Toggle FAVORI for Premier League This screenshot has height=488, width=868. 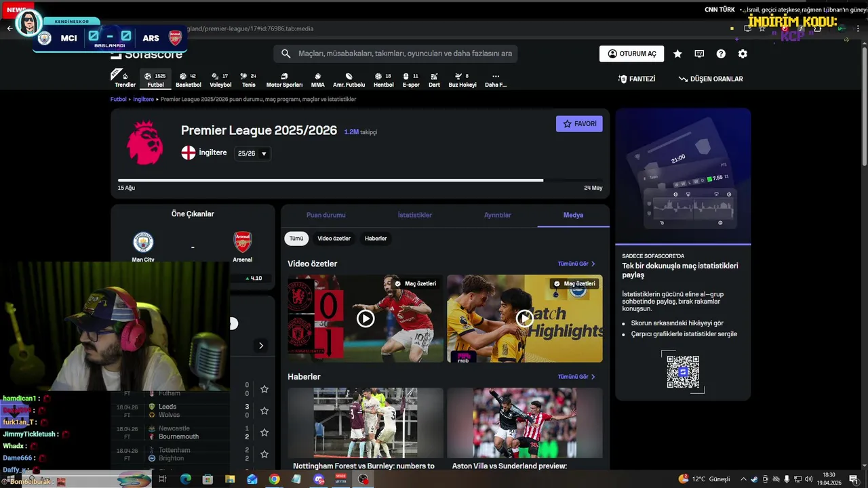579,124
